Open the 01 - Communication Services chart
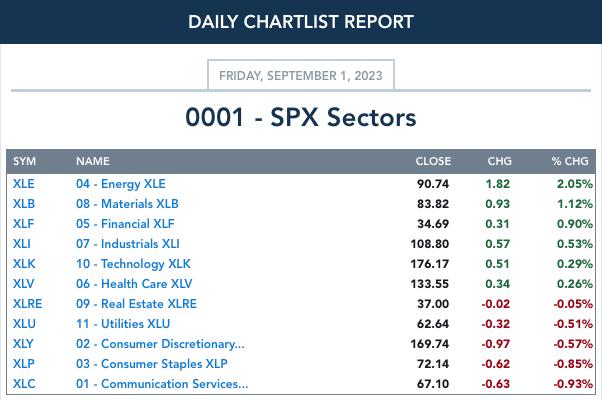The height and width of the screenshot is (400, 602). [162, 383]
